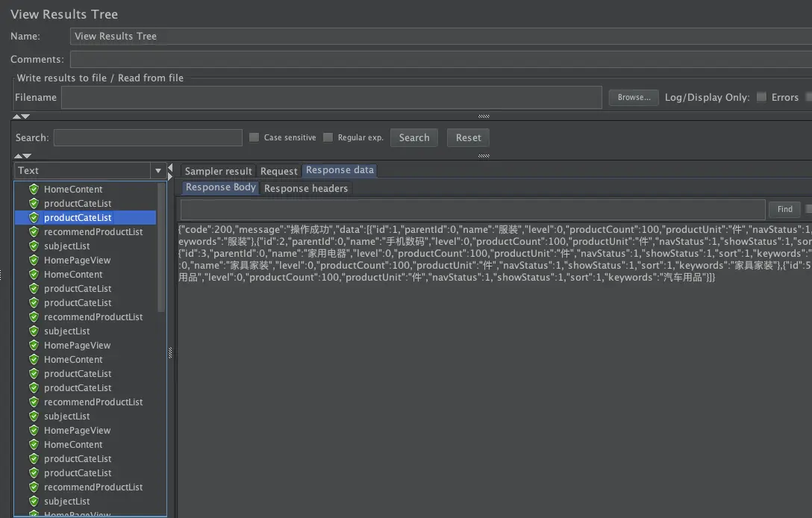This screenshot has width=812, height=518.
Task: Enable Case sensitive search
Action: click(x=254, y=137)
